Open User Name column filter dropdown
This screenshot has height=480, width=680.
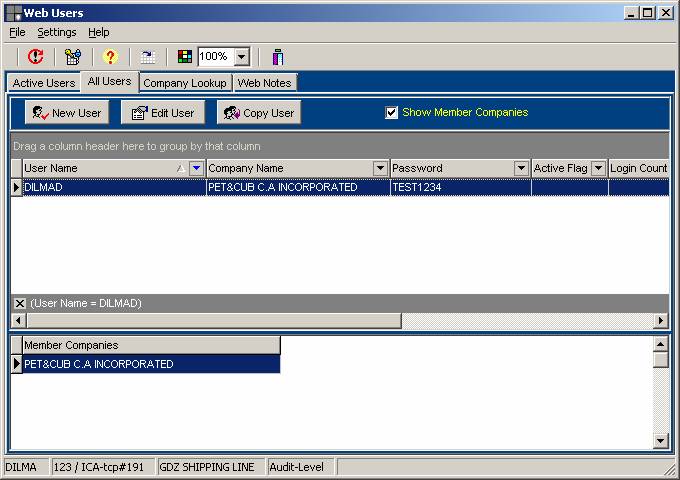(x=196, y=168)
